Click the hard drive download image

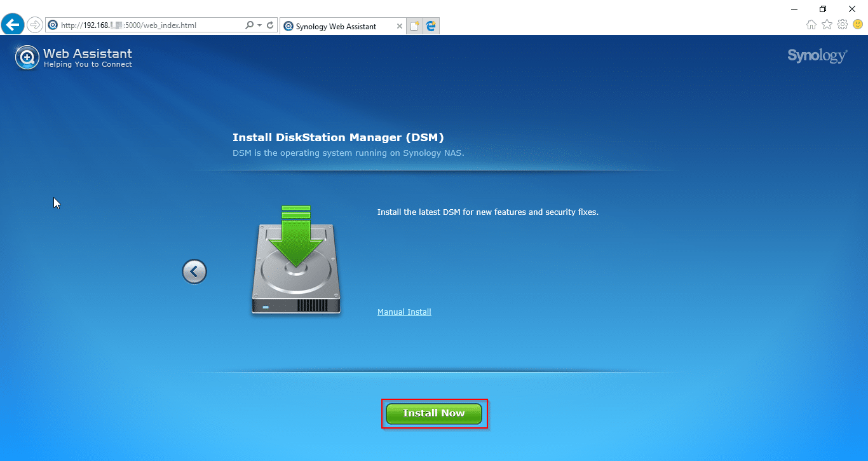[x=296, y=260]
